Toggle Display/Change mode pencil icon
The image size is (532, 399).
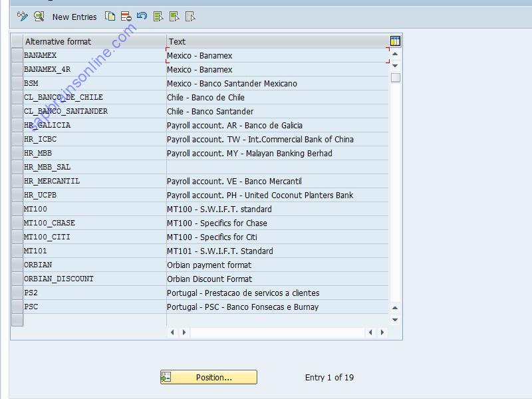[x=23, y=16]
